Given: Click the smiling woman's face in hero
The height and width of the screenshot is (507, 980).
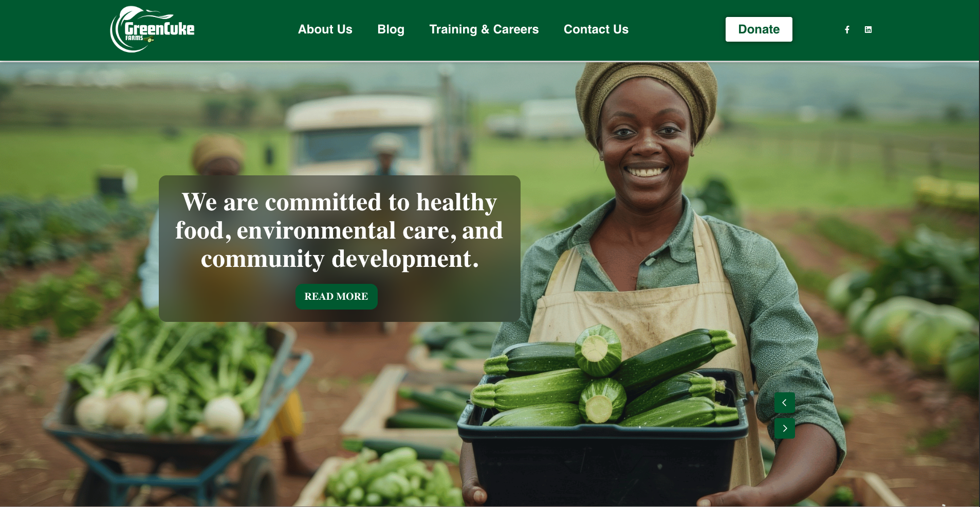Looking at the screenshot, I should pyautogui.click(x=645, y=144).
